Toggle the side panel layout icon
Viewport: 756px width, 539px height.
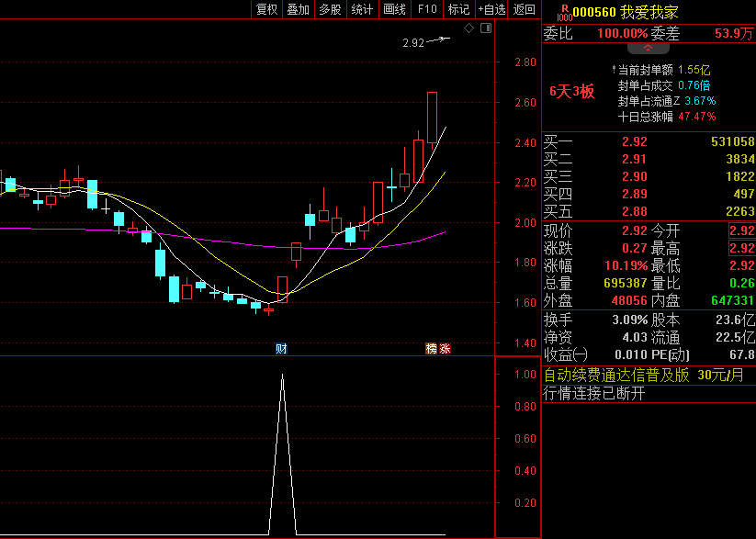pos(486,28)
